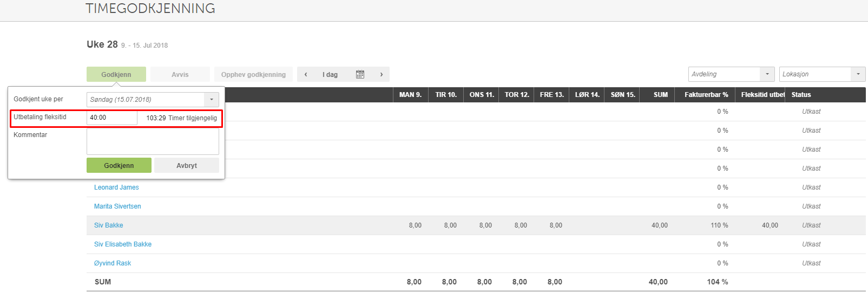Click the Status column header
Image resolution: width=868 pixels, height=292 pixels.
(x=801, y=95)
